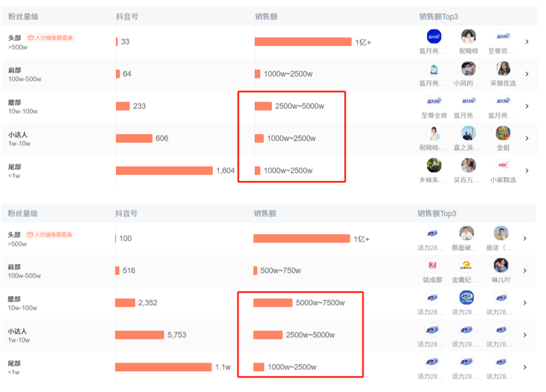Image resolution: width=546 pixels, height=392 pixels.
Task: Select the 就成都 account avatar
Action: tap(432, 265)
